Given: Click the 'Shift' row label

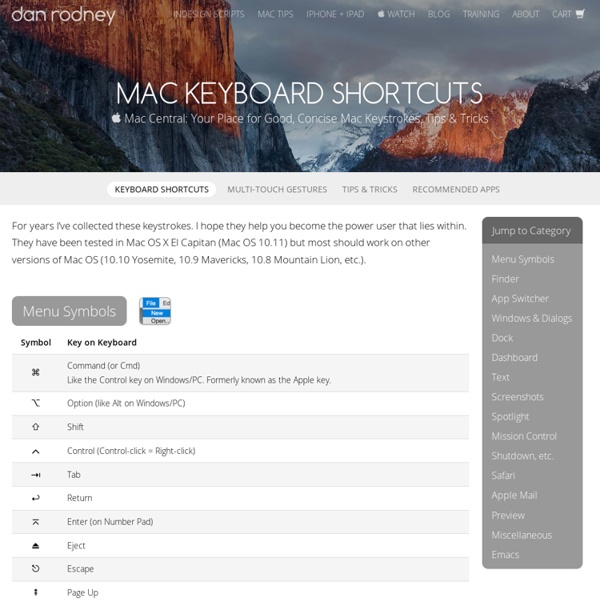Looking at the screenshot, I should [x=75, y=427].
